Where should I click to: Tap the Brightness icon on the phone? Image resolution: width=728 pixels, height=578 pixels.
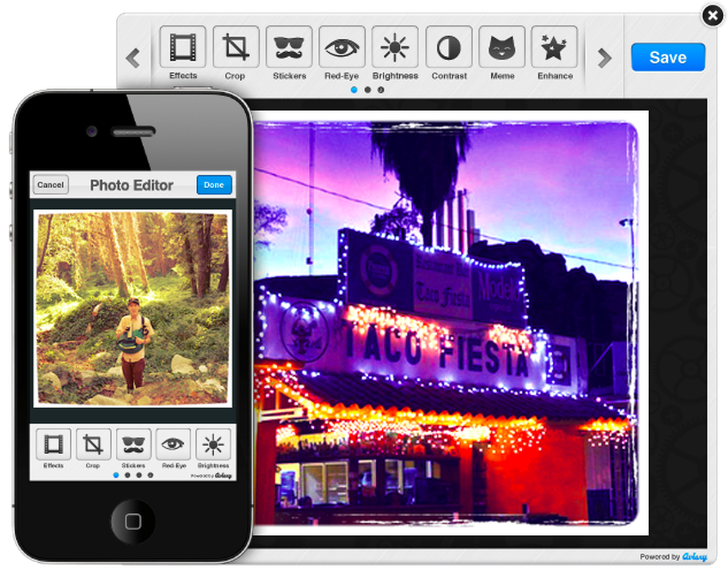click(213, 444)
